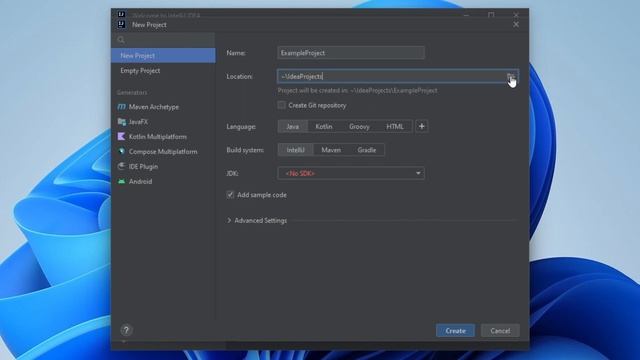This screenshot has width=640, height=360.
Task: Enable Create Git repository checkbox
Action: point(282,105)
